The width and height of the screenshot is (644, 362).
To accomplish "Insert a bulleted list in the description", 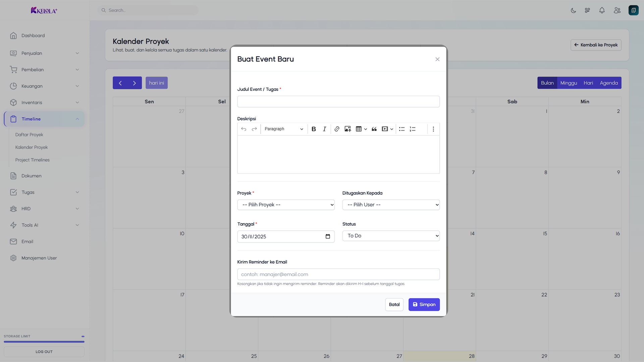I will click(x=401, y=129).
